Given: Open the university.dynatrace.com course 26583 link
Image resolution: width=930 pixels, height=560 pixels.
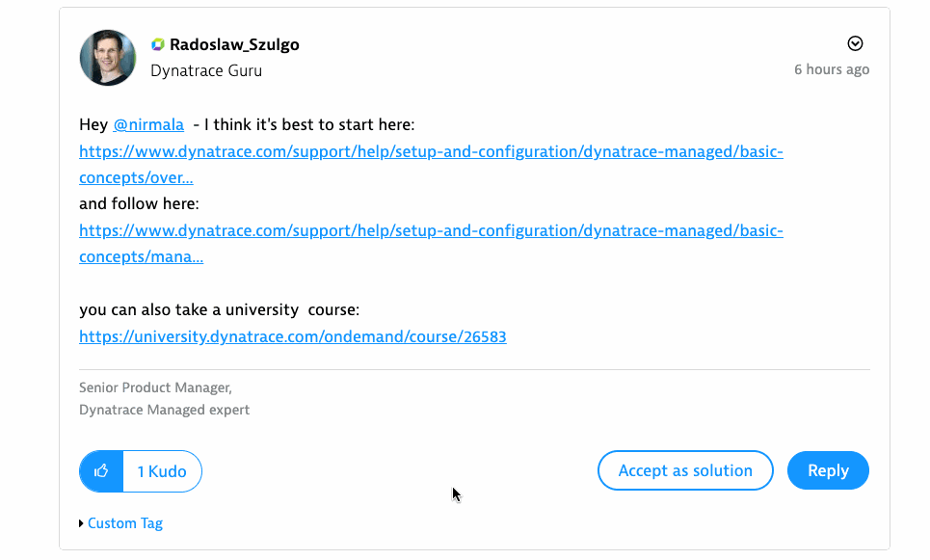Looking at the screenshot, I should pyautogui.click(x=293, y=336).
